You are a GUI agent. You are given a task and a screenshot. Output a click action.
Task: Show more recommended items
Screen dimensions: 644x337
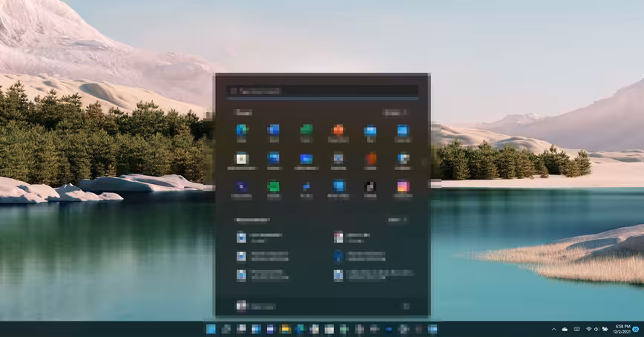pos(397,220)
